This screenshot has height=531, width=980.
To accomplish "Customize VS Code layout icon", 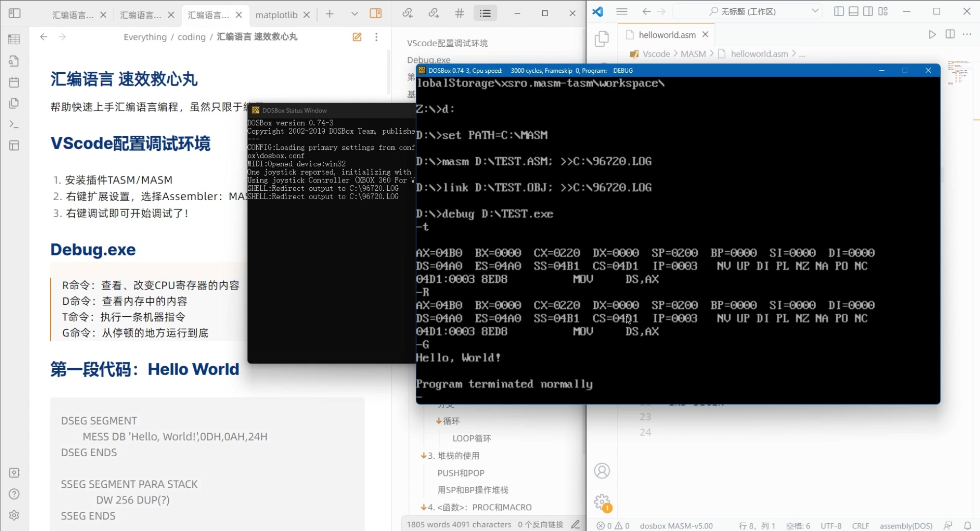I will pos(883,11).
